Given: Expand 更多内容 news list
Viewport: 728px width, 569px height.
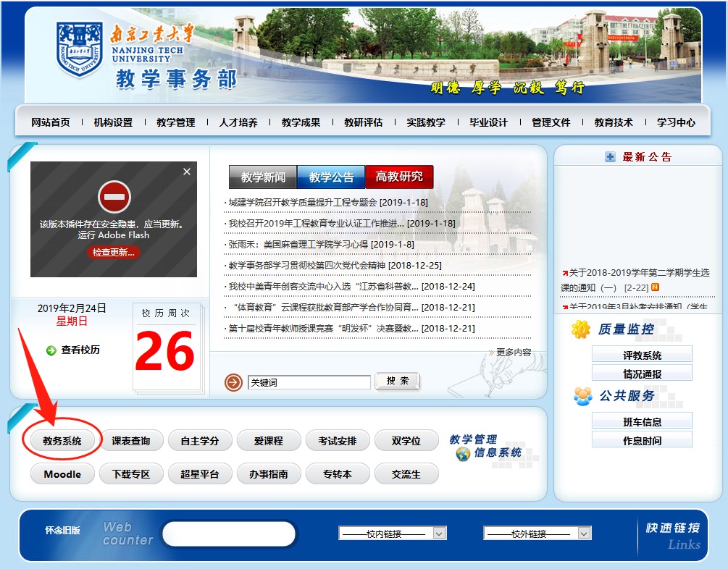Looking at the screenshot, I should (513, 353).
